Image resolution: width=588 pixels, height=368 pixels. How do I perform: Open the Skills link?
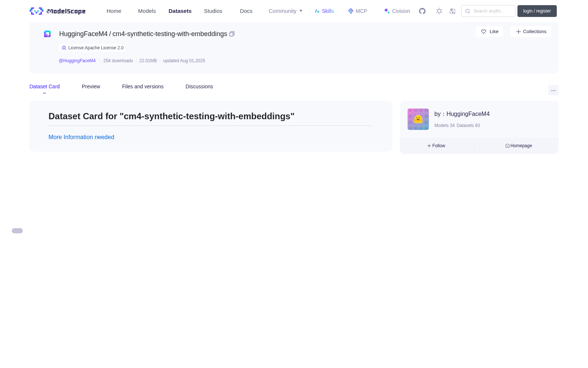pos(325,11)
